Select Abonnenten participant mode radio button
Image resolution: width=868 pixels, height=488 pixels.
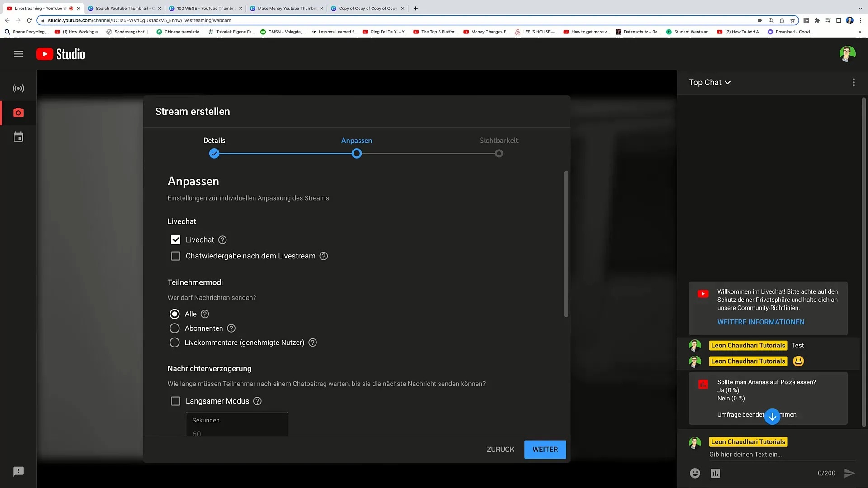coord(175,328)
